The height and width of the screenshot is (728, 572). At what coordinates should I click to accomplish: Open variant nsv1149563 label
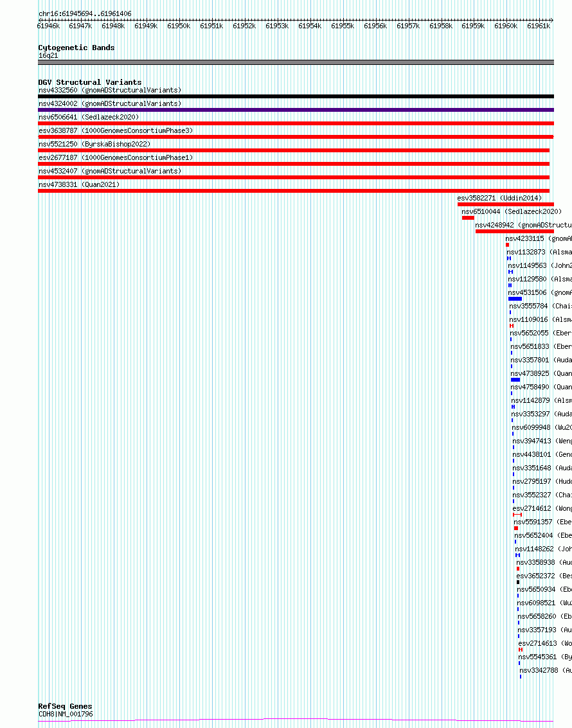(540, 265)
